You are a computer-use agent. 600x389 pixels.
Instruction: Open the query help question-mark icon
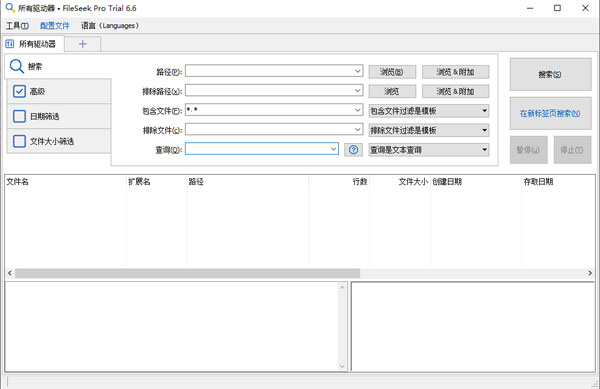tap(353, 150)
